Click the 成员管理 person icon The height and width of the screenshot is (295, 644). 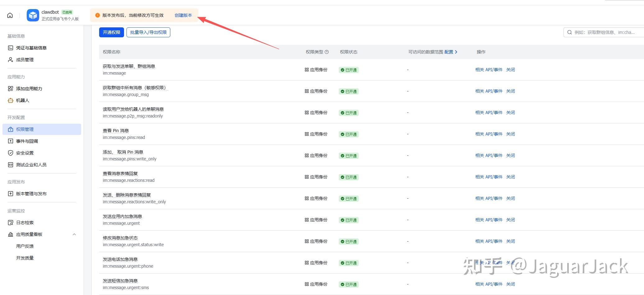pyautogui.click(x=11, y=60)
